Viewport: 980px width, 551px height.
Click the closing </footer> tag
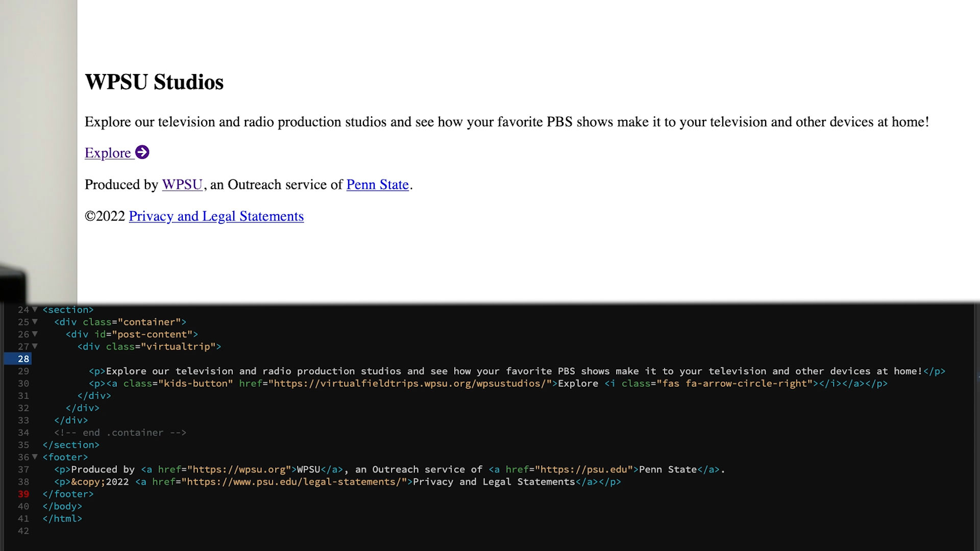pos(68,494)
